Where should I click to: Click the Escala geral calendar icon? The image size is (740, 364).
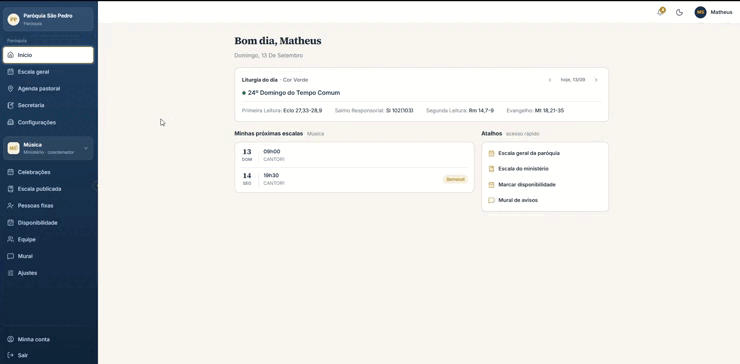tap(10, 72)
